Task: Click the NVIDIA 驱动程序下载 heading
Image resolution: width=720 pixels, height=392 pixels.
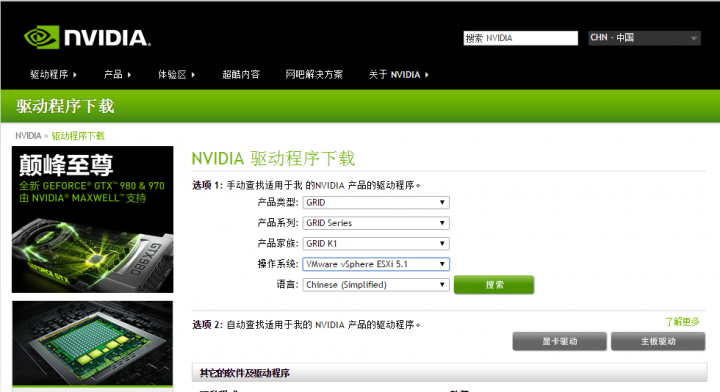Action: [273, 158]
